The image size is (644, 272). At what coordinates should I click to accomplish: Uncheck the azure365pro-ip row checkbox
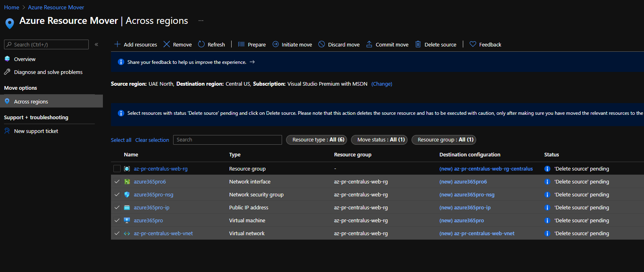pos(117,207)
